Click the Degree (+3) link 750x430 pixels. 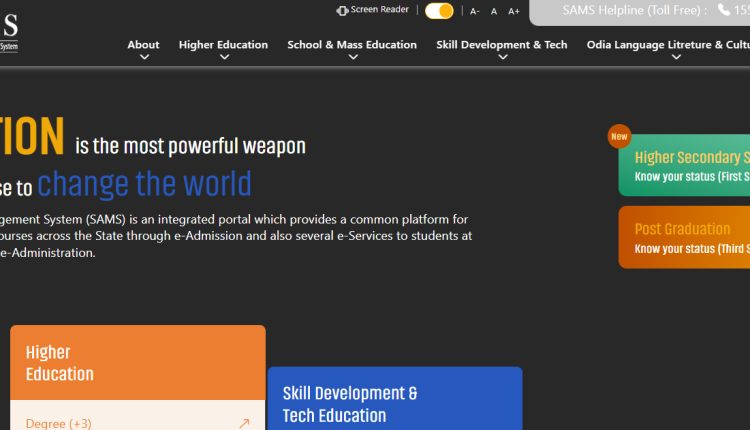click(59, 423)
